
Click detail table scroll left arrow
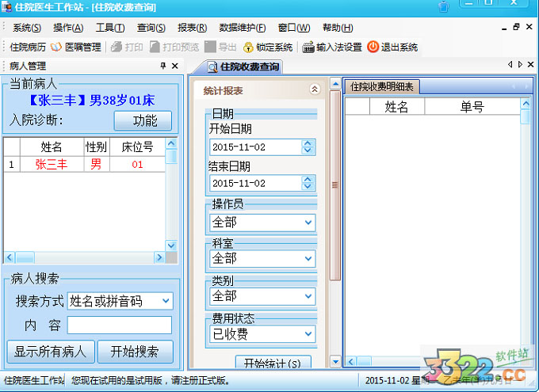tap(351, 361)
